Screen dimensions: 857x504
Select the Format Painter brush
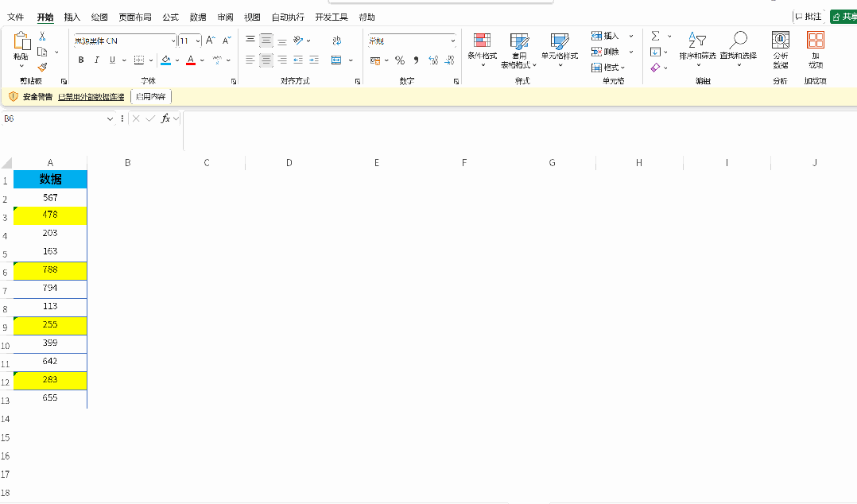[42, 68]
